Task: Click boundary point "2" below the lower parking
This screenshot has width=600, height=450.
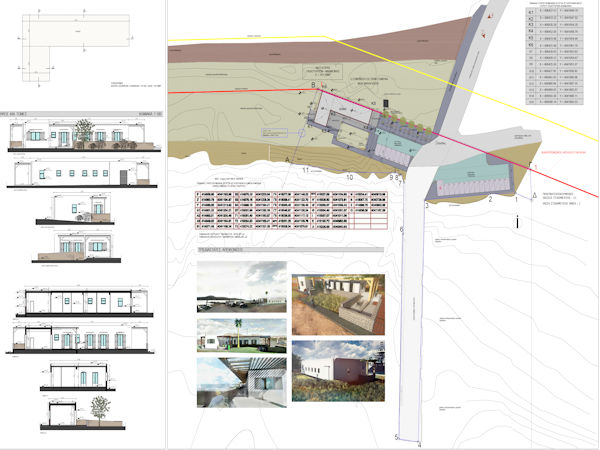Action: point(490,199)
